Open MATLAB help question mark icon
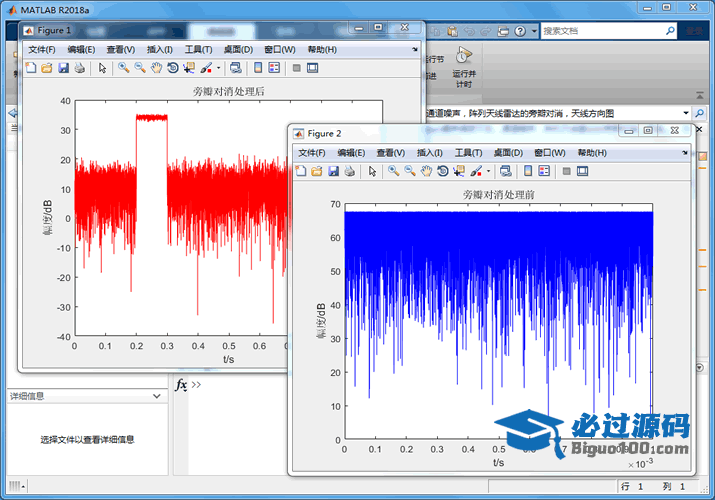The width and height of the screenshot is (715, 500). click(x=520, y=31)
